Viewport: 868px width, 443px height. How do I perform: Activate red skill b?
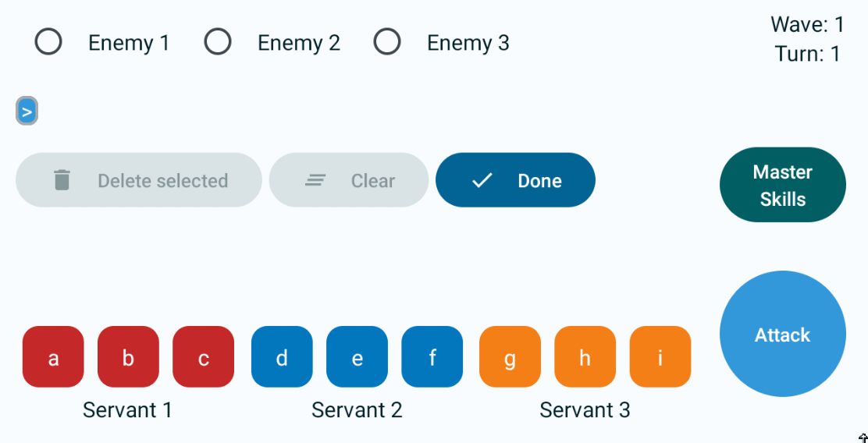pyautogui.click(x=129, y=356)
